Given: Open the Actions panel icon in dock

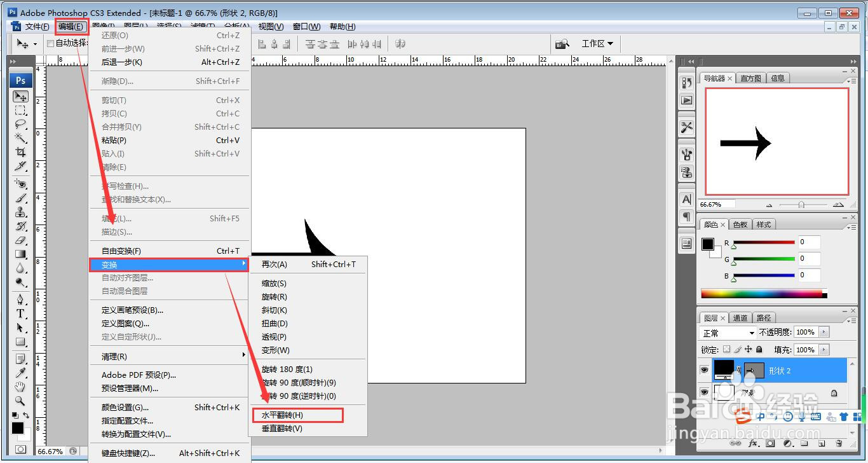Looking at the screenshot, I should coord(686,100).
